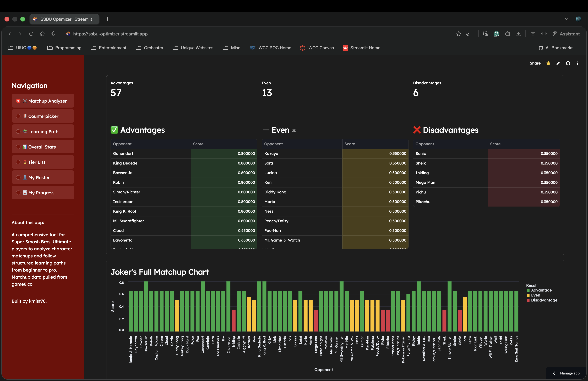Open Streamlit three-dot menu
This screenshot has width=588, height=381.
577,63
